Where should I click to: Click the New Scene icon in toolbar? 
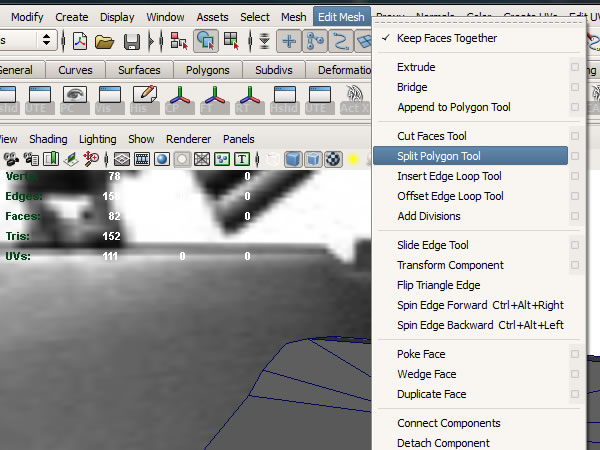(80, 41)
